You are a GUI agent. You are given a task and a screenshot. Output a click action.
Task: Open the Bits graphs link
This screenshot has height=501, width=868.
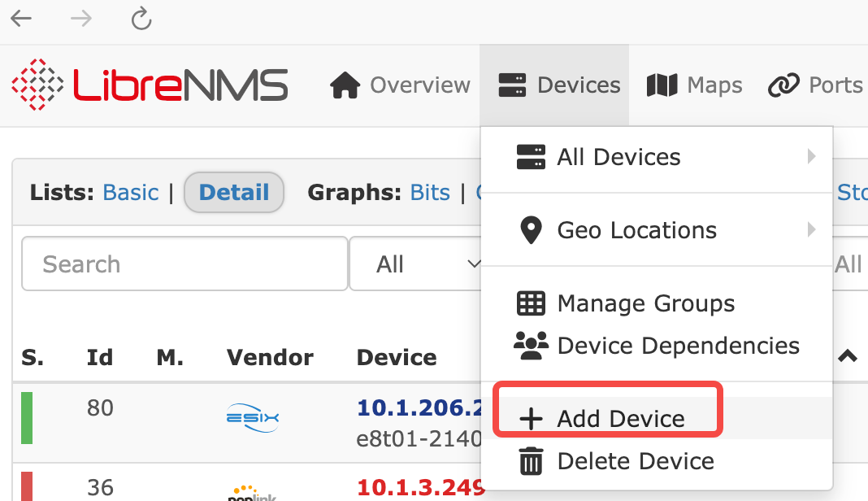(x=430, y=193)
